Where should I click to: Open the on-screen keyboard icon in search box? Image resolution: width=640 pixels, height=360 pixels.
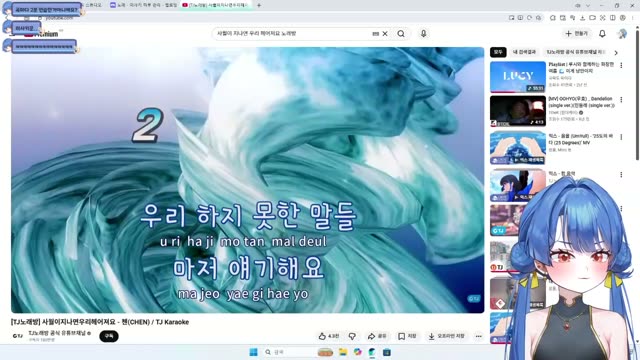tap(376, 34)
